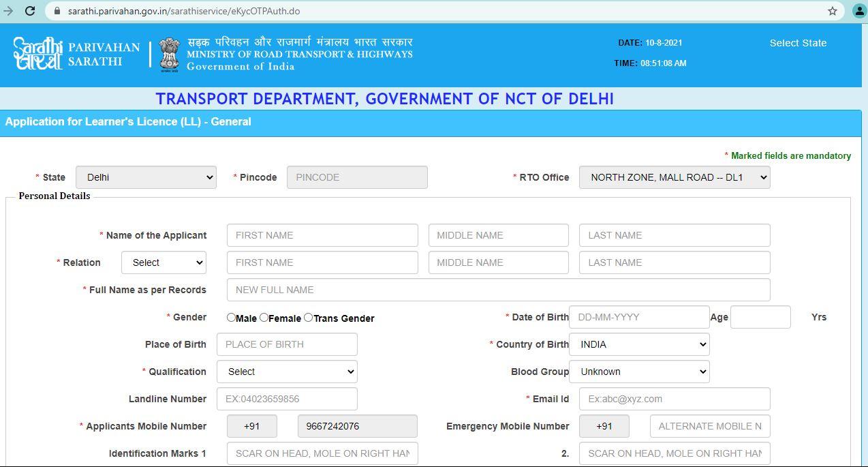Click the padlock site security icon
868x467 pixels.
click(57, 11)
